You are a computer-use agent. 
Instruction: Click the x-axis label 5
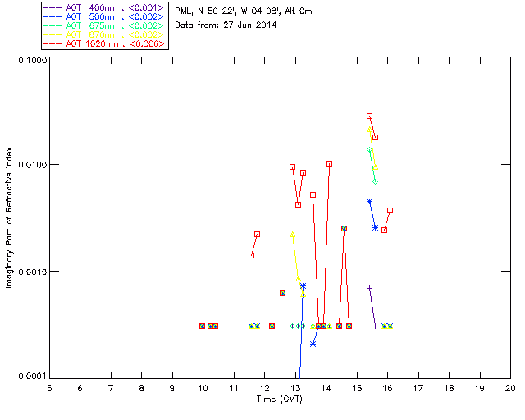49,388
